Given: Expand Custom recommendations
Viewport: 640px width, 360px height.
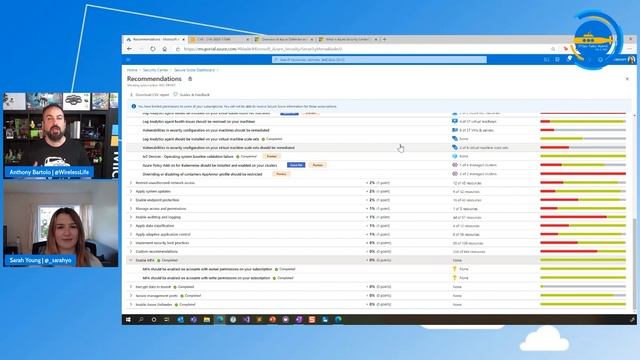Looking at the screenshot, I should click(x=131, y=251).
